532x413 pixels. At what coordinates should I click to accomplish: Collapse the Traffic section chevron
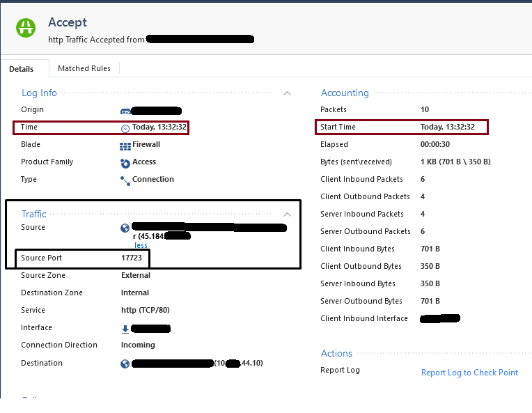tap(287, 215)
